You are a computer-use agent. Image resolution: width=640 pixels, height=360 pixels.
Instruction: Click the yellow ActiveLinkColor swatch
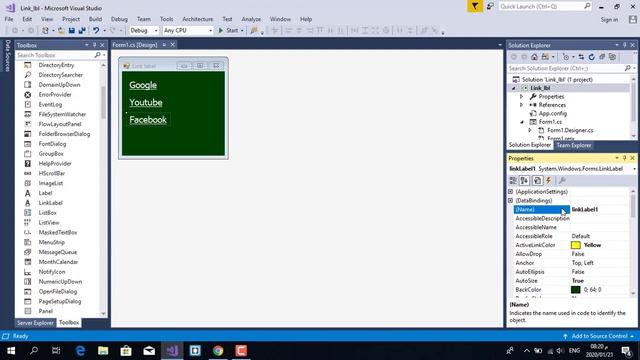[576, 245]
